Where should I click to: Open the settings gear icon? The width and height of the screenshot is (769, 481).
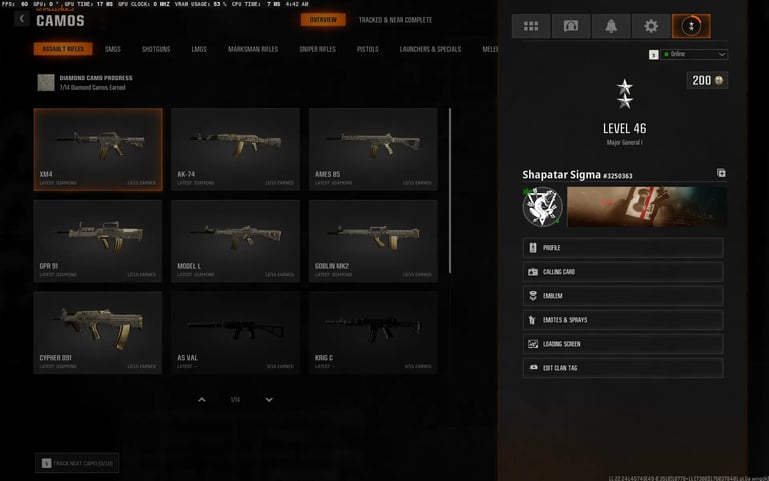pos(651,26)
